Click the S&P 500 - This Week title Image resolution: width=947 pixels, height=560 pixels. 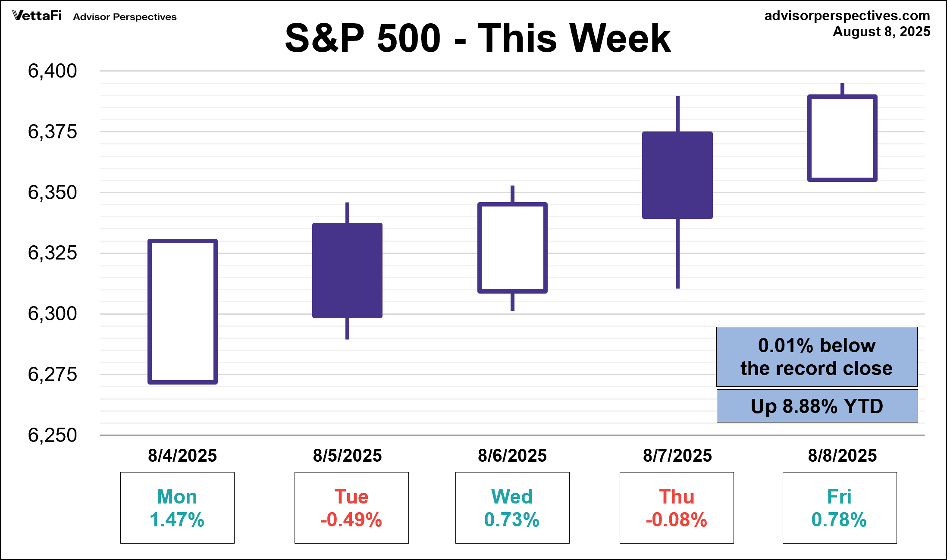(477, 38)
